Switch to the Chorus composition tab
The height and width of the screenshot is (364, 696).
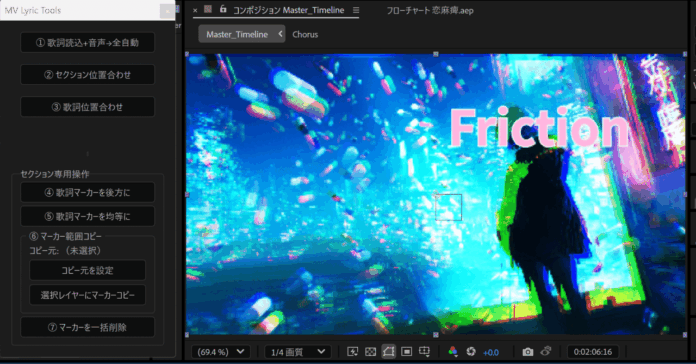pyautogui.click(x=305, y=34)
